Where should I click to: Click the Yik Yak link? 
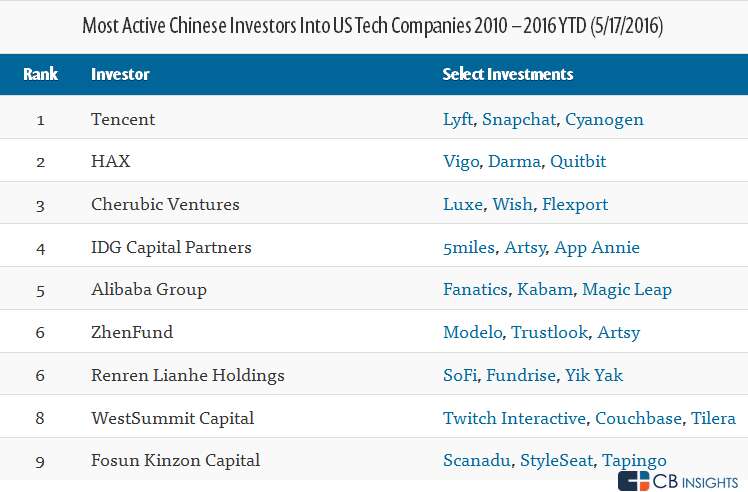[x=594, y=375]
